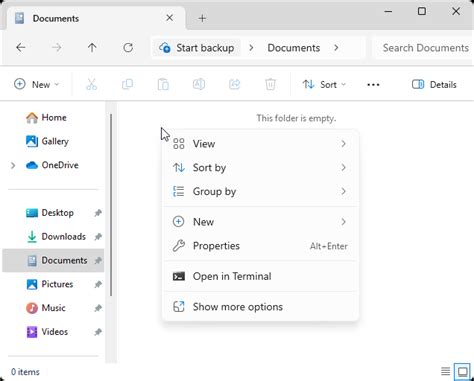Screen dimensions: 474x381
Task: Click the pin icon next to Music
Action: coord(98,308)
